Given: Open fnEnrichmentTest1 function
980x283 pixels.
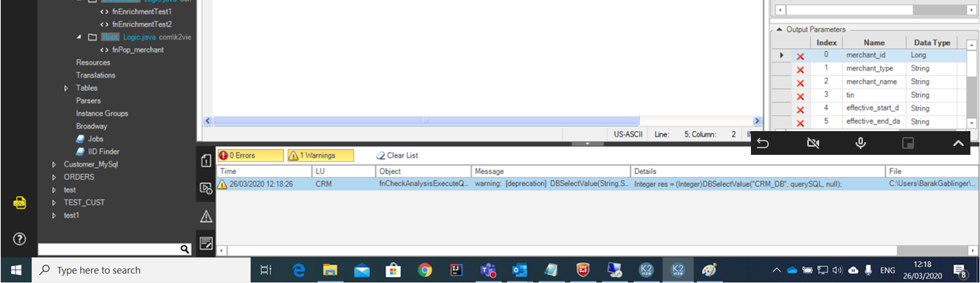Looking at the screenshot, I should tap(142, 12).
